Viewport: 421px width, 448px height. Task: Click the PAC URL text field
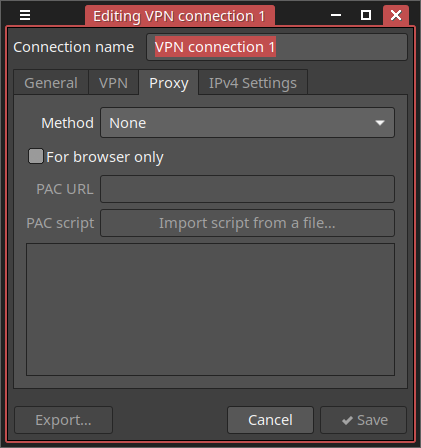tap(247, 189)
